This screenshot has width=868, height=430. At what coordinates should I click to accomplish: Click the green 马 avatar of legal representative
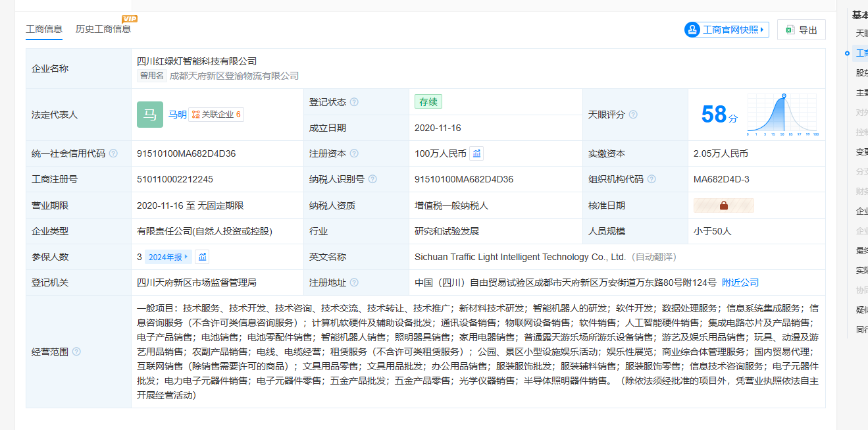[150, 115]
